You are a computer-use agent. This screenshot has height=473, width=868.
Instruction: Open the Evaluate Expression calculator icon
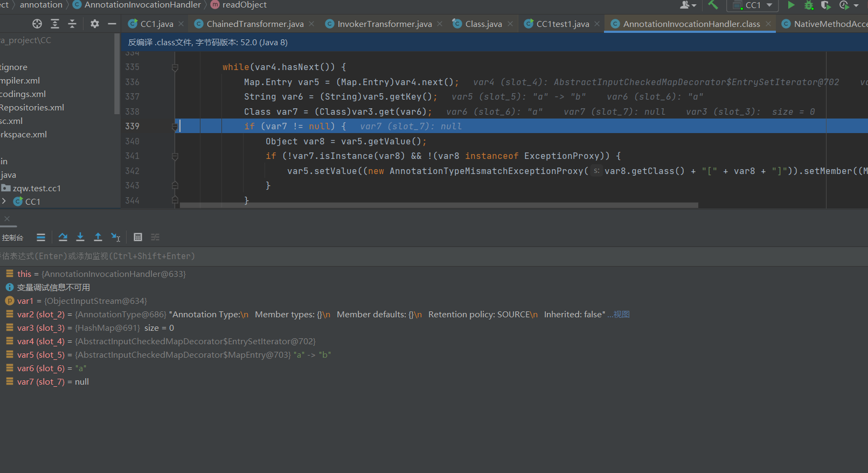click(x=138, y=237)
